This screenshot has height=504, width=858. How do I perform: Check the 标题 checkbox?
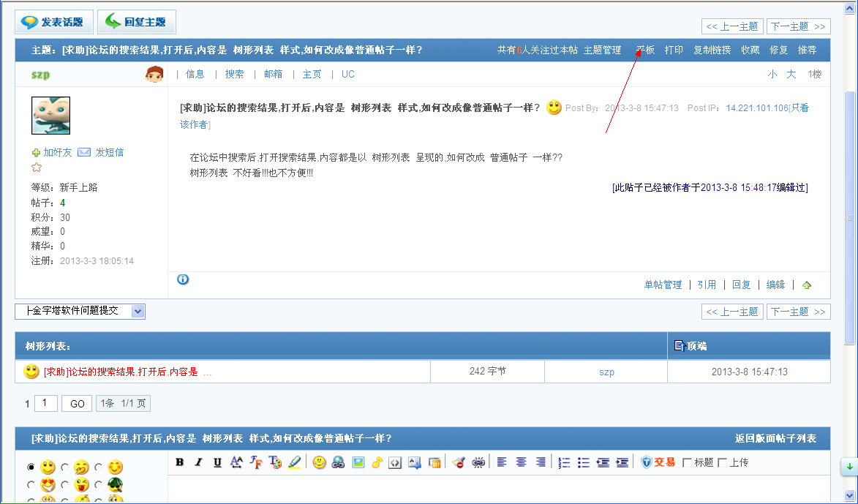tap(687, 462)
